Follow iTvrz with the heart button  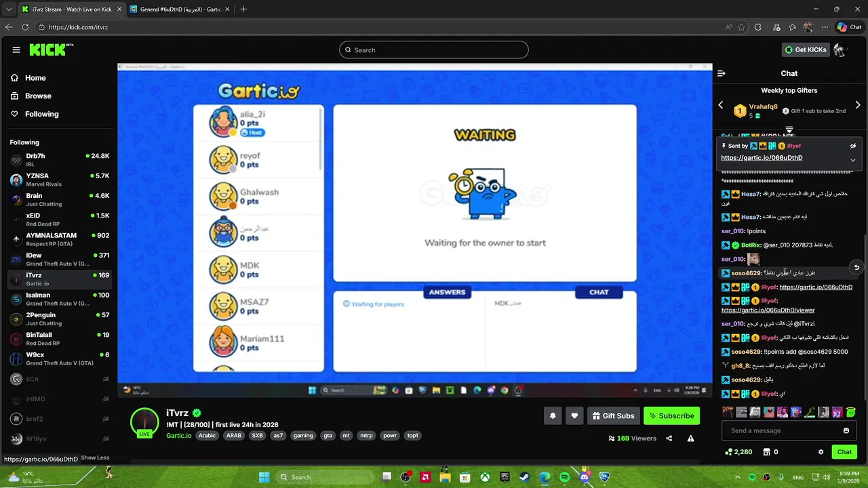click(x=574, y=415)
